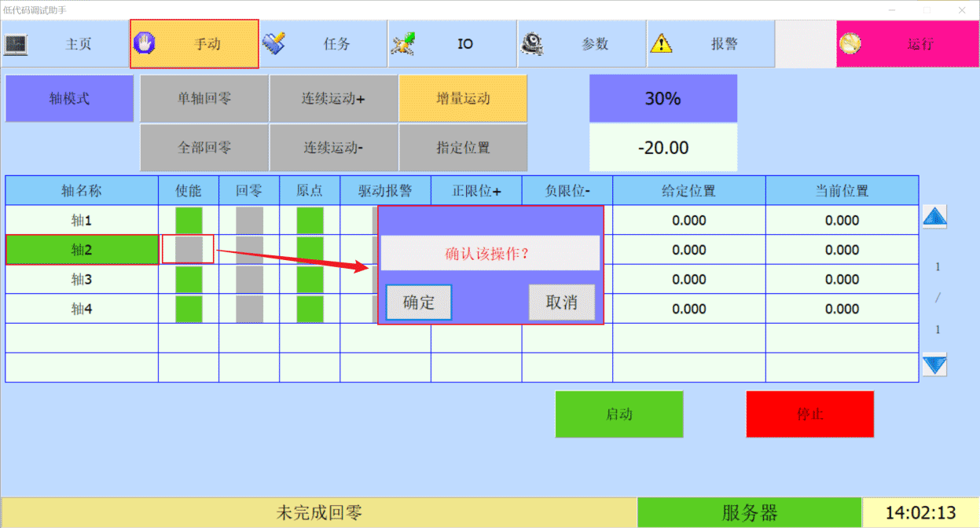This screenshot has height=528, width=980.
Task: Click the blue up arrow page icon
Action: 934,217
